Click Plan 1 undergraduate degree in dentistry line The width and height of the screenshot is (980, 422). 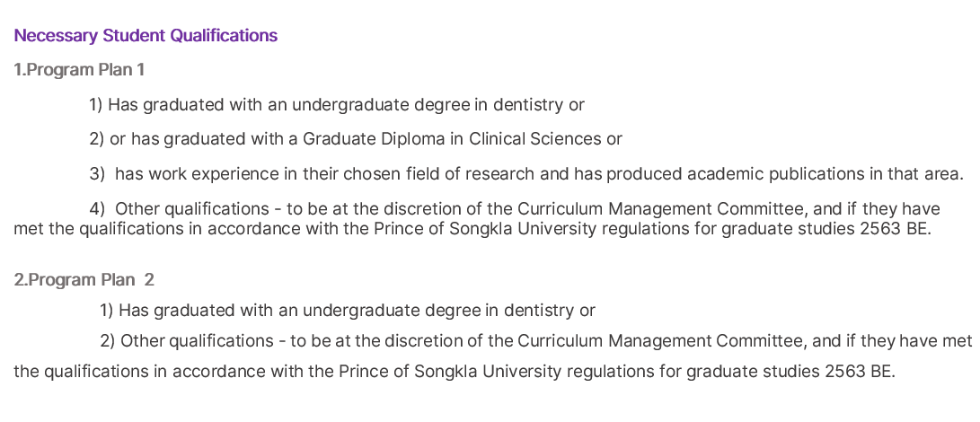point(336,104)
